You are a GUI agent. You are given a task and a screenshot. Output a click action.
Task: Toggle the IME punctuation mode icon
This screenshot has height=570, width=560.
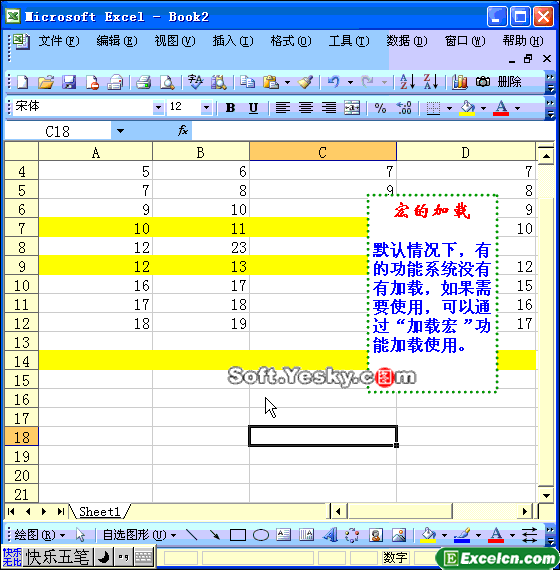tap(124, 557)
